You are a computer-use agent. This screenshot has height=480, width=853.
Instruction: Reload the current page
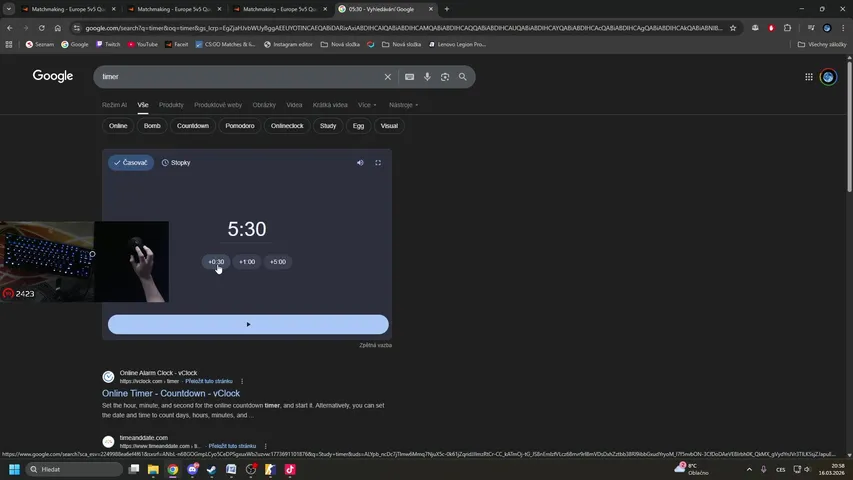(41, 28)
